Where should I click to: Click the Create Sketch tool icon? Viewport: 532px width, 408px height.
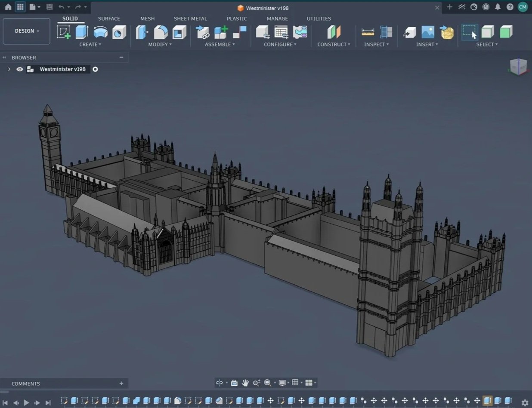click(x=64, y=32)
